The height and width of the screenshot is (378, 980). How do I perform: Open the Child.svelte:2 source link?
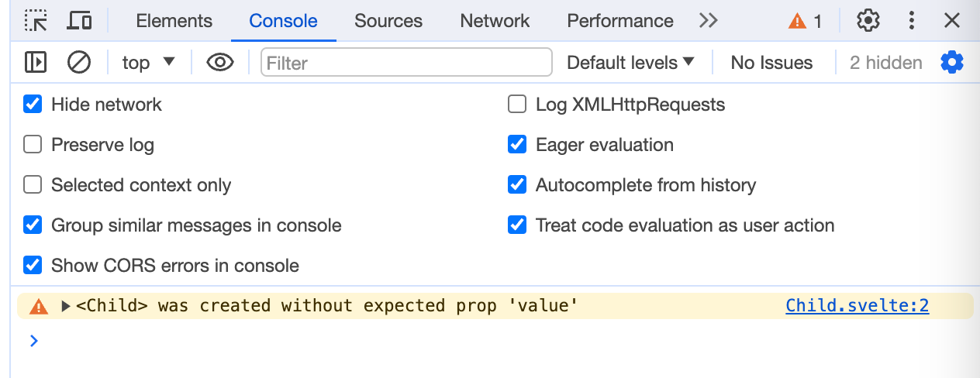coord(857,305)
